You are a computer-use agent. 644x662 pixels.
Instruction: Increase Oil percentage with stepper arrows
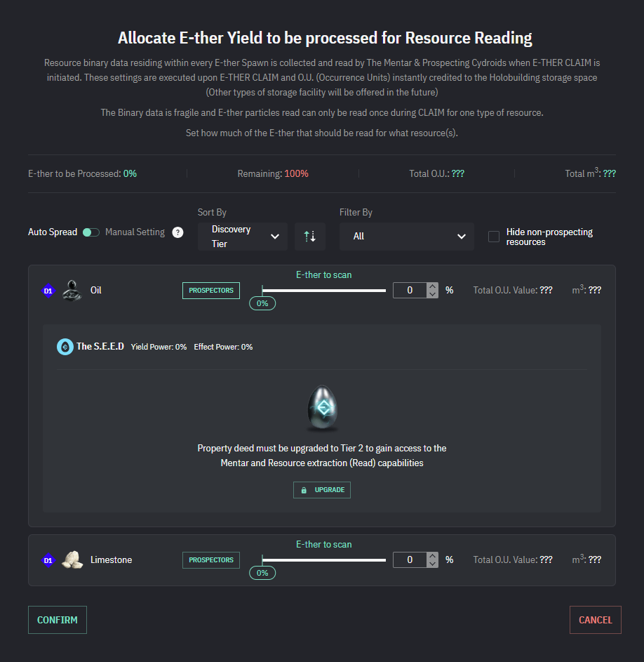pos(433,286)
